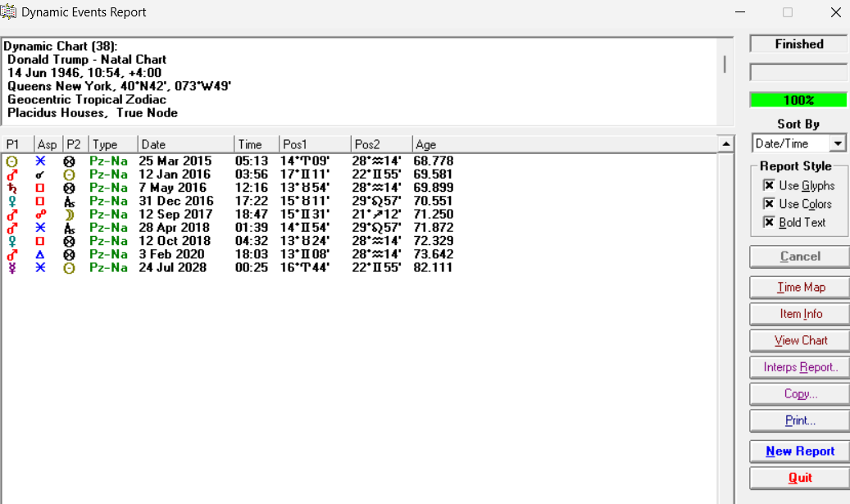The image size is (850, 504).
Task: Sort by the P1 column header
Action: (x=17, y=145)
